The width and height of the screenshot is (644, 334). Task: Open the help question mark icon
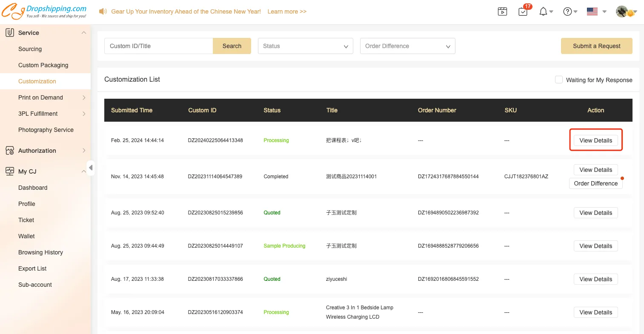[567, 12]
